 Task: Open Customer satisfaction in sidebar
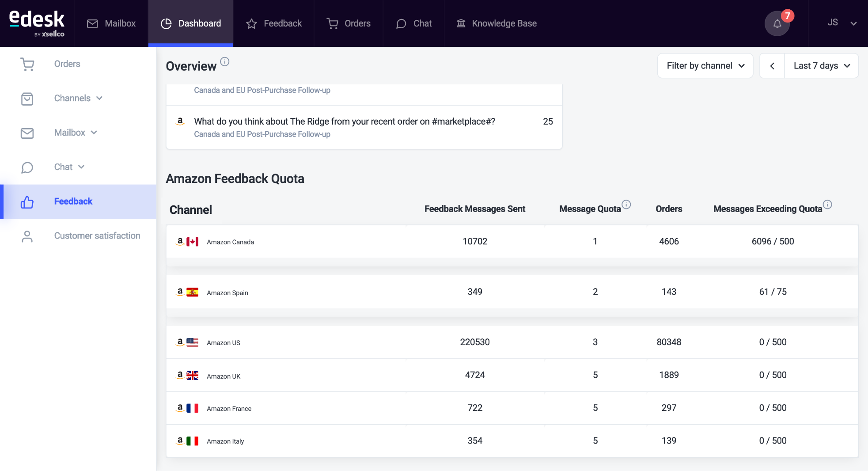click(x=78, y=236)
